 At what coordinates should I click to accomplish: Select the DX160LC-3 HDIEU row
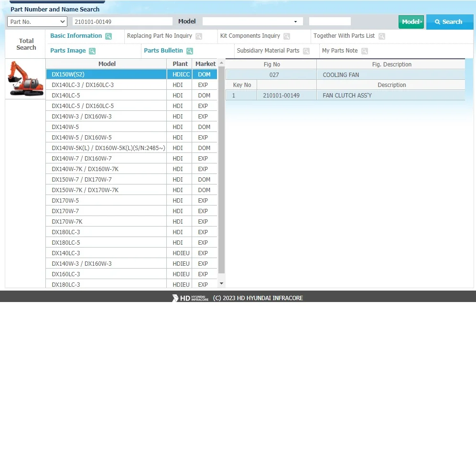[x=131, y=274]
